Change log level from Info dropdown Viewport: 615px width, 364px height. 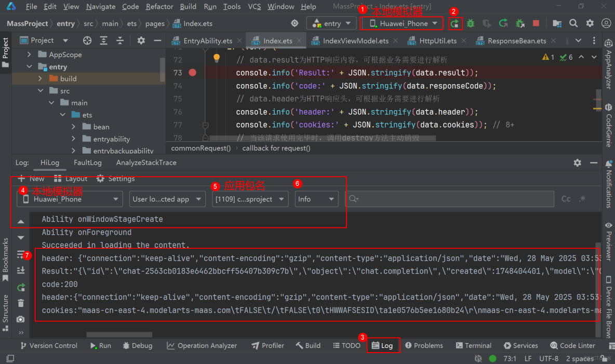tap(316, 199)
